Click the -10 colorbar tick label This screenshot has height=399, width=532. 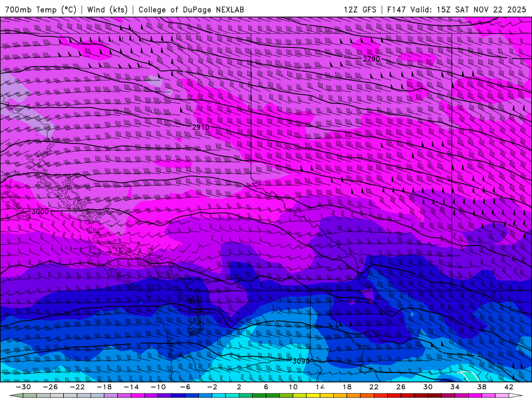(x=158, y=387)
